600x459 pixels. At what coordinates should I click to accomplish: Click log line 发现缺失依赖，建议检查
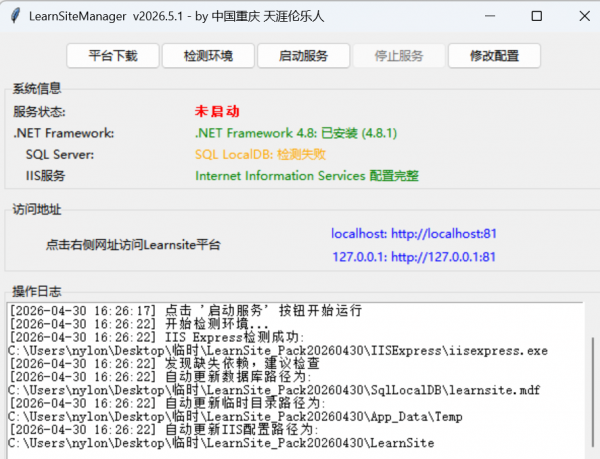pos(164,363)
